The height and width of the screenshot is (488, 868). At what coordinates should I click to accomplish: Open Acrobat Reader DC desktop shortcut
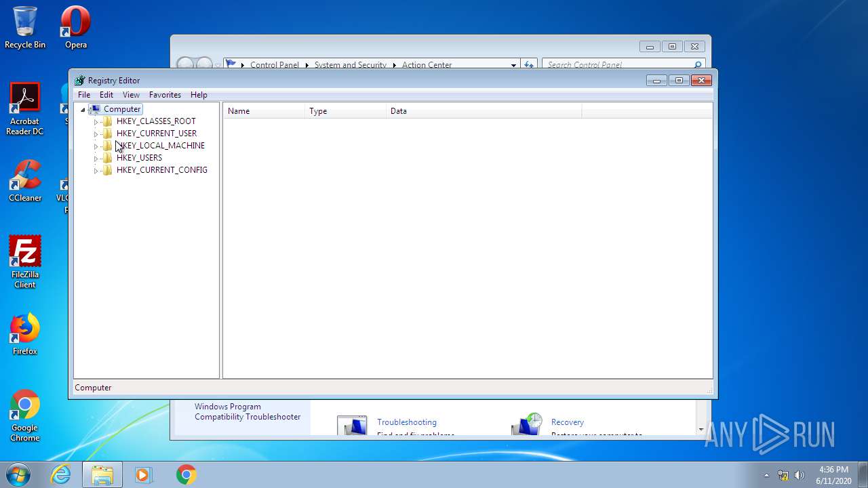point(25,109)
